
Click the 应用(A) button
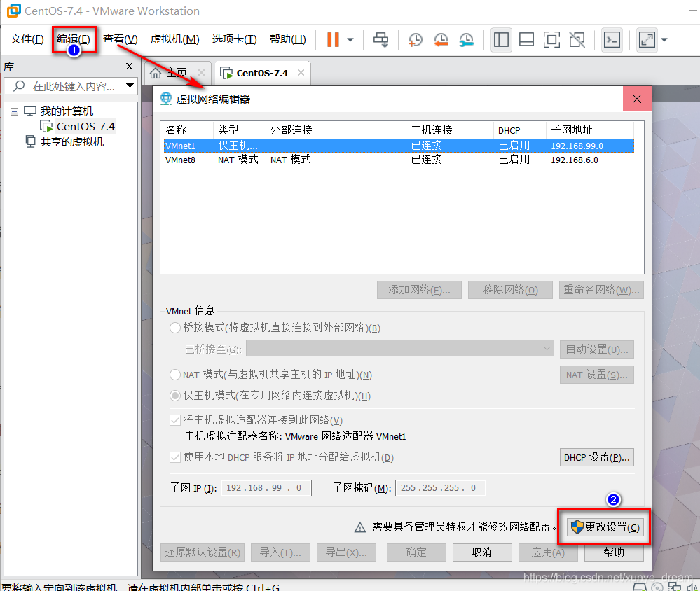548,552
